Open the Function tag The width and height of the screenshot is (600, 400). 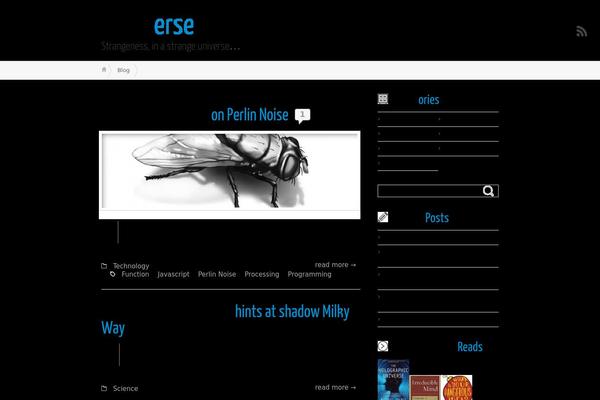(135, 274)
